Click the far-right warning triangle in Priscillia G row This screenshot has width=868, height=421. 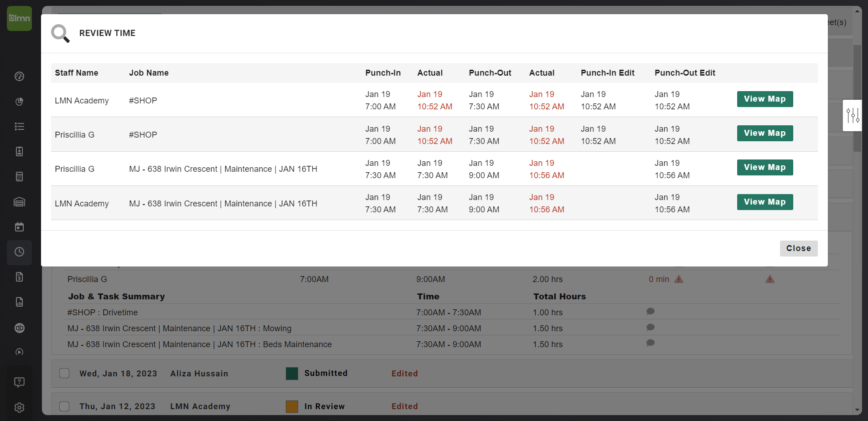coord(770,279)
